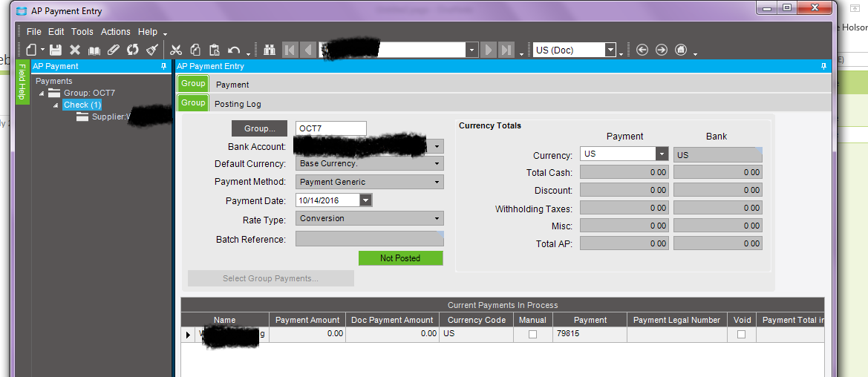This screenshot has width=868, height=377.
Task: Switch to the Payment tab
Action: (x=232, y=85)
